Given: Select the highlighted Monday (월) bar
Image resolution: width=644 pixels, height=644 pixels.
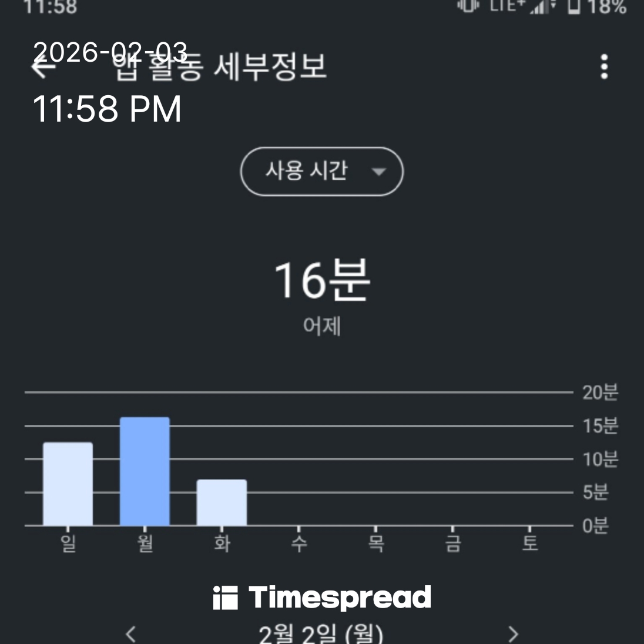Looking at the screenshot, I should [x=145, y=471].
